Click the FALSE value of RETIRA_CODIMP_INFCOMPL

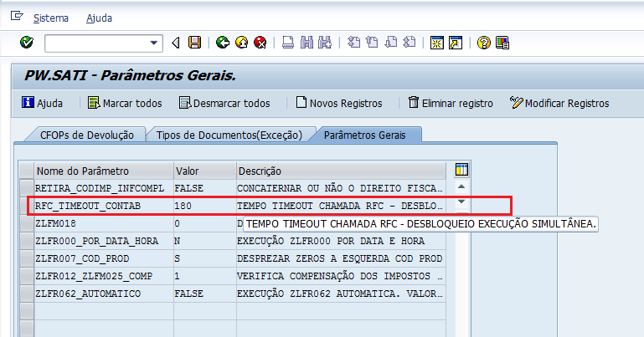tap(205, 188)
